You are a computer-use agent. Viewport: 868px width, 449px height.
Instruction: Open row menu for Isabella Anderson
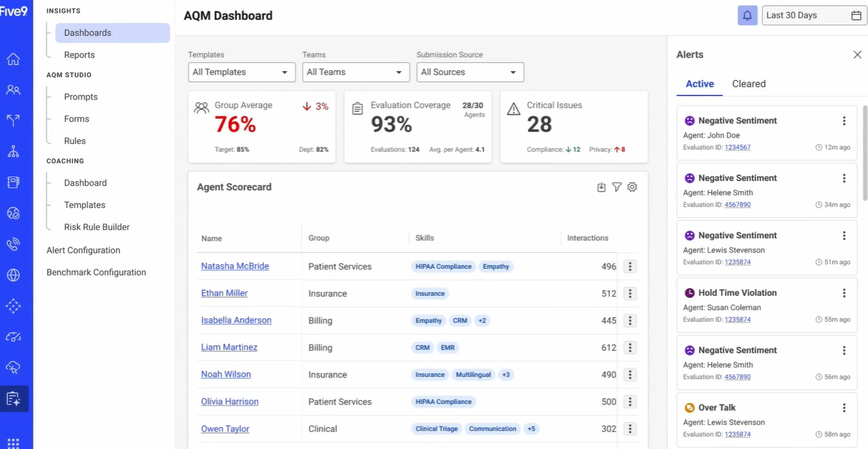630,320
